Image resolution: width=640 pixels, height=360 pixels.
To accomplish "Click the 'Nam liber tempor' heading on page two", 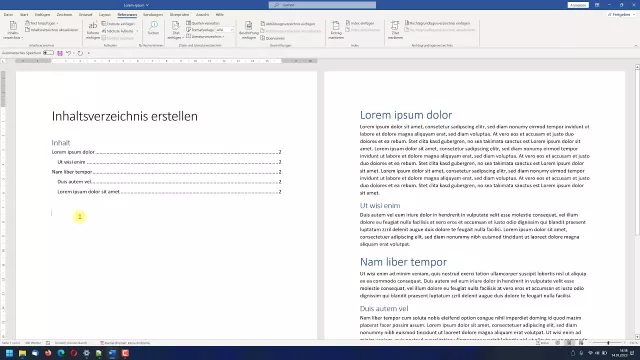I will click(x=403, y=262).
